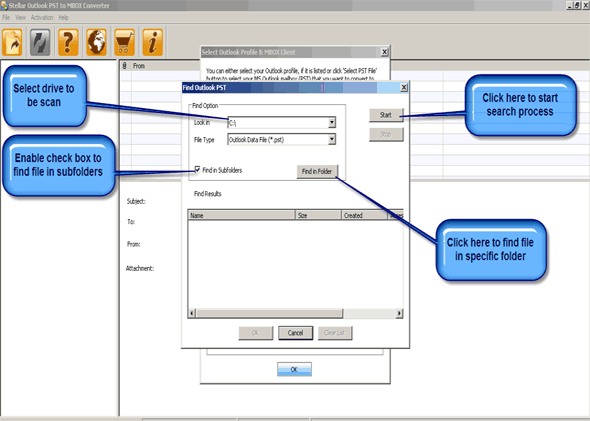
Task: Click the Attachment: label in preview pane
Action: click(x=140, y=268)
